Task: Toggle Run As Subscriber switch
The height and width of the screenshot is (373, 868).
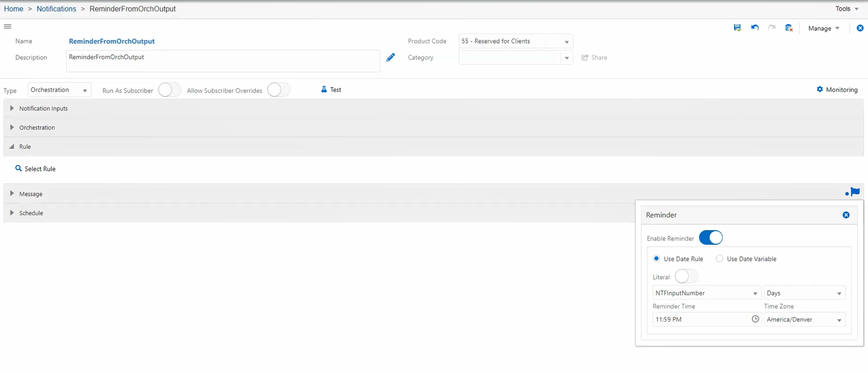Action: coord(170,90)
